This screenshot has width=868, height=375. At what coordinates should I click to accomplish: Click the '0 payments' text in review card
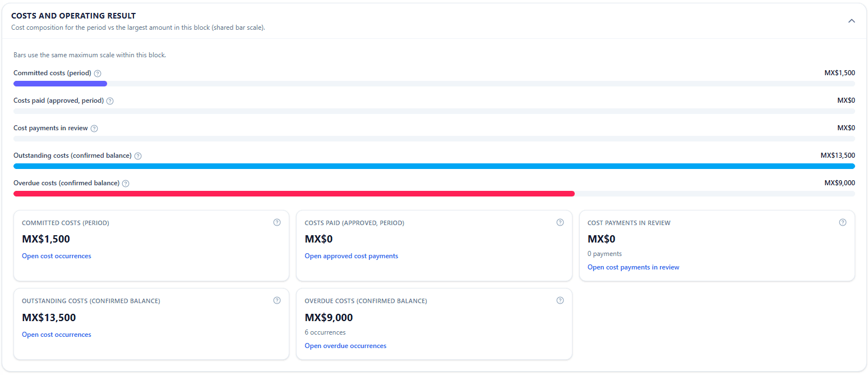(x=604, y=254)
